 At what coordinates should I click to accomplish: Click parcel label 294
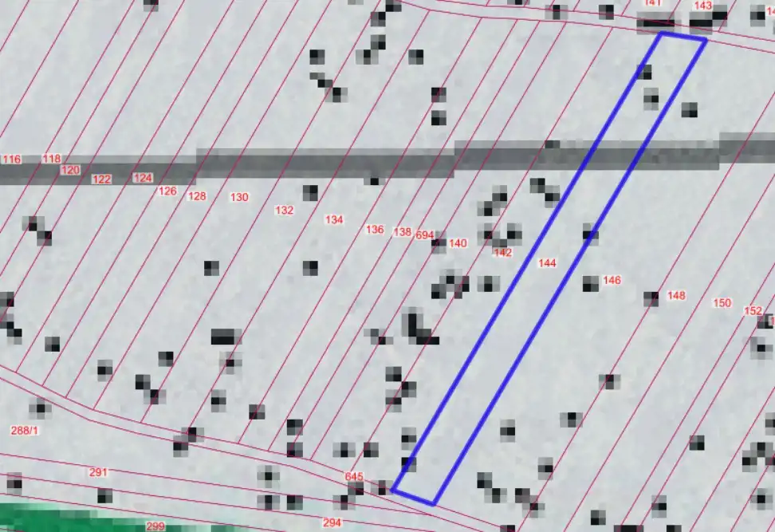tap(332, 523)
